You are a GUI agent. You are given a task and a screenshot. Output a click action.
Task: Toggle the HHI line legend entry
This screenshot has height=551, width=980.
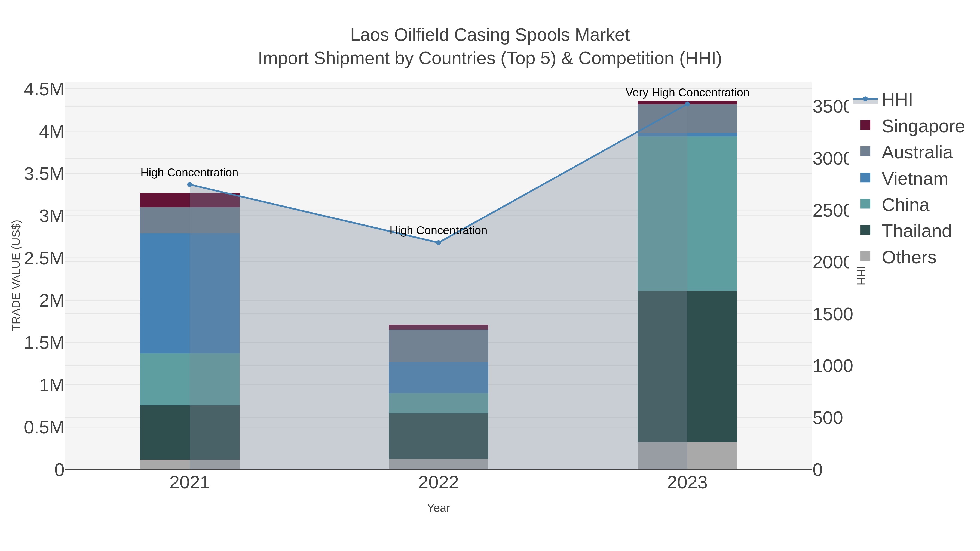point(883,100)
